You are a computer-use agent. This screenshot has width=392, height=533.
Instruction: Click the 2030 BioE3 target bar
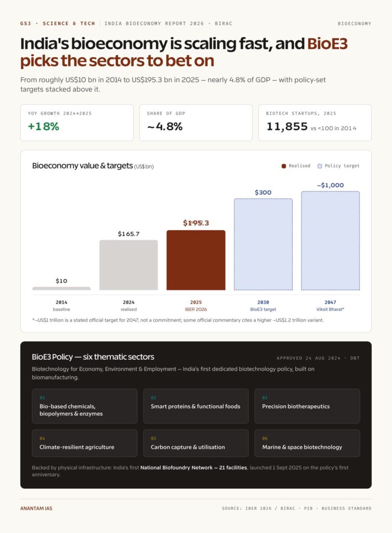point(263,244)
